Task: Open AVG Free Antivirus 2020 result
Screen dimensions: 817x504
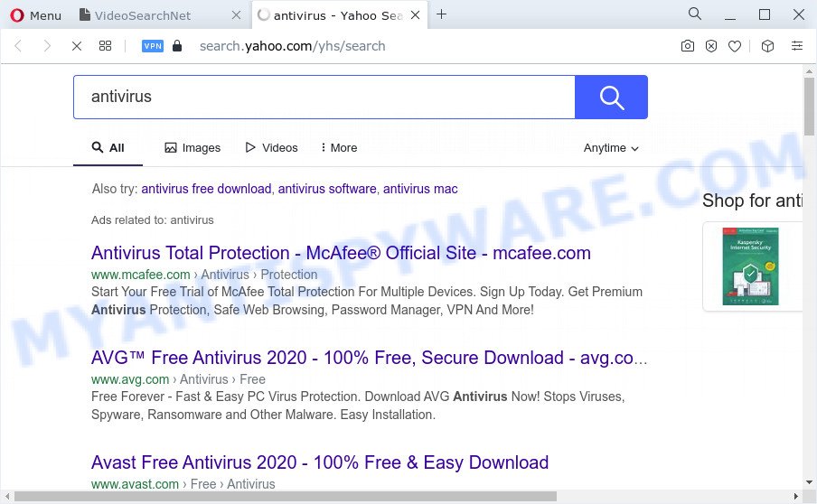Action: [369, 358]
